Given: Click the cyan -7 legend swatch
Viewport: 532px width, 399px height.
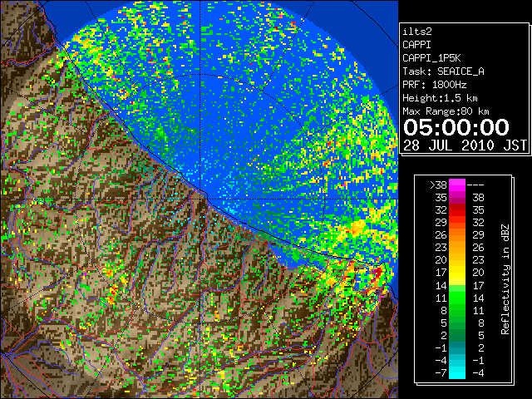Looking at the screenshot, I should [x=457, y=372].
